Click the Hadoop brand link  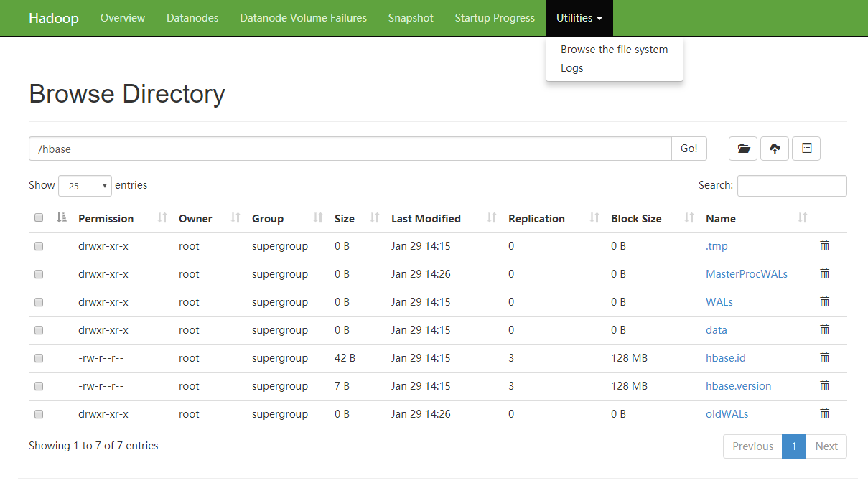point(54,18)
